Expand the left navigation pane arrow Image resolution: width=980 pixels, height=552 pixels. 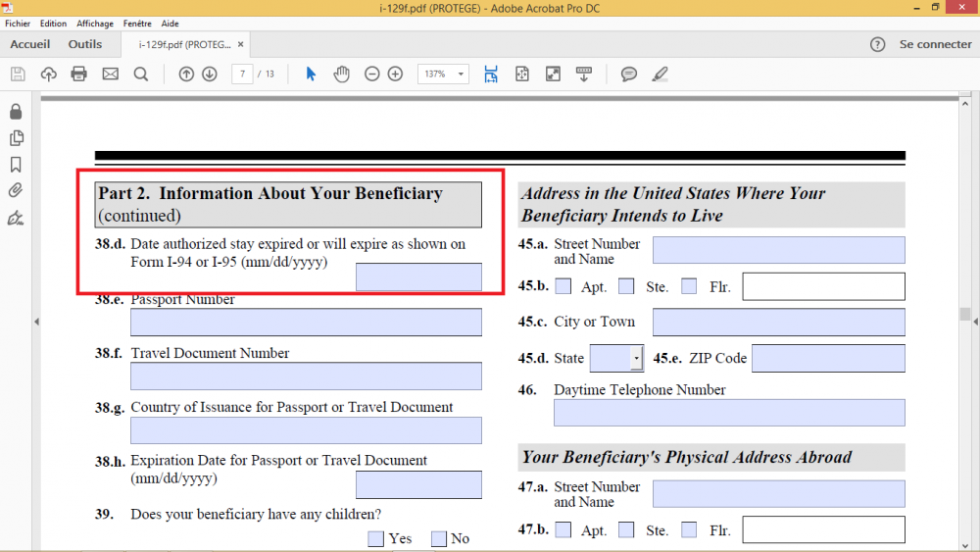point(36,322)
